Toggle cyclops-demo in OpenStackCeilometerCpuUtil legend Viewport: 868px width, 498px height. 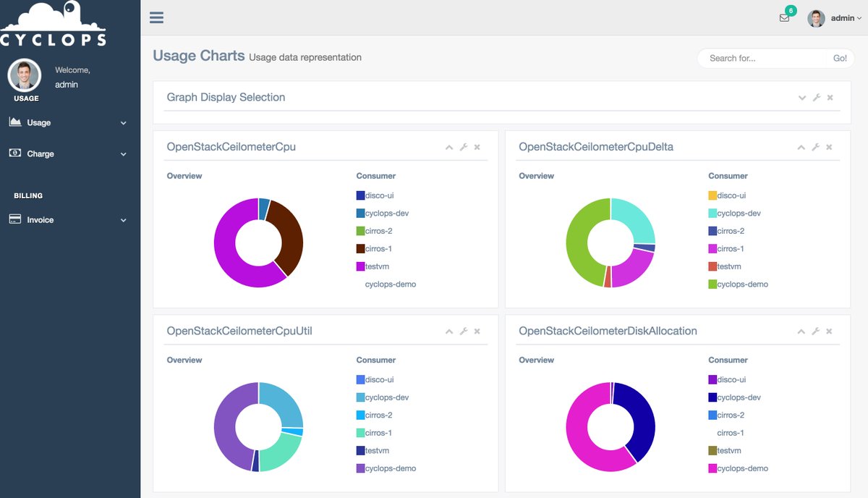coord(386,468)
